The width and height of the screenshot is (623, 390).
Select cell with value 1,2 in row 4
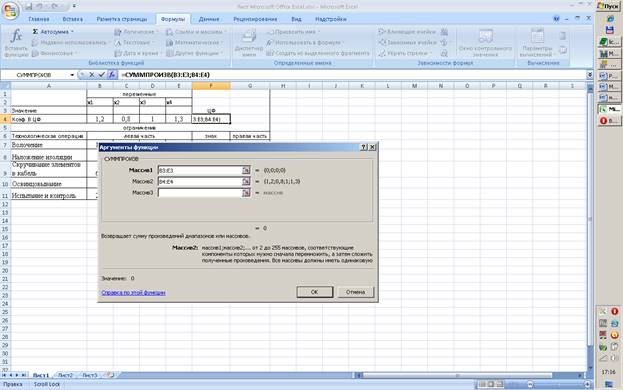[x=100, y=119]
